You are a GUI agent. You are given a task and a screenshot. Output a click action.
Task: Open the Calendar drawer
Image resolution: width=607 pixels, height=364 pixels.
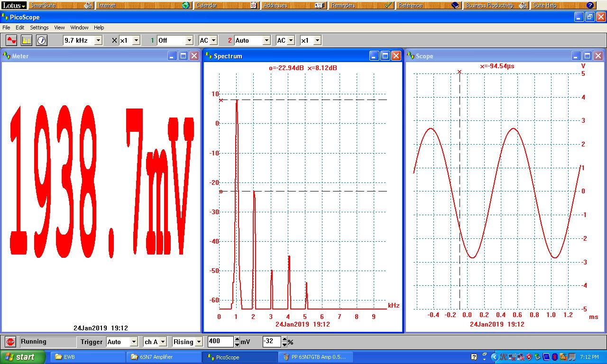pos(226,5)
